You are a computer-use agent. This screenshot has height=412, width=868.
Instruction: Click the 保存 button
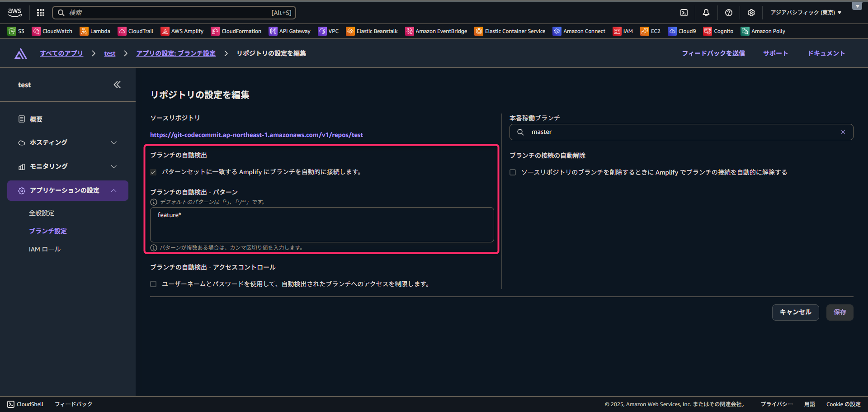(x=840, y=312)
